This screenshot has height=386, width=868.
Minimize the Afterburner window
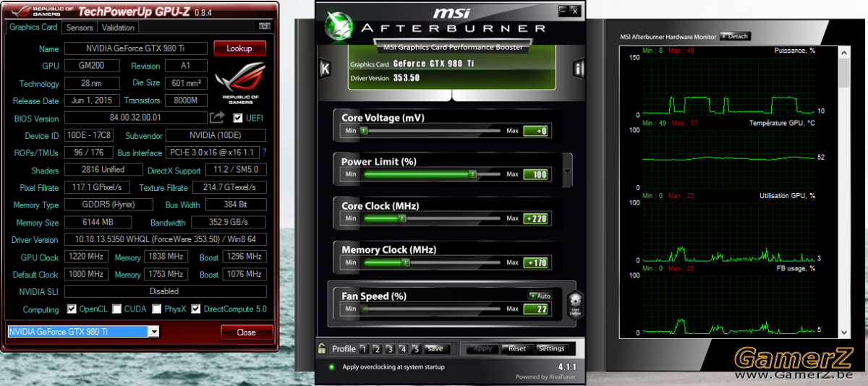[563, 11]
